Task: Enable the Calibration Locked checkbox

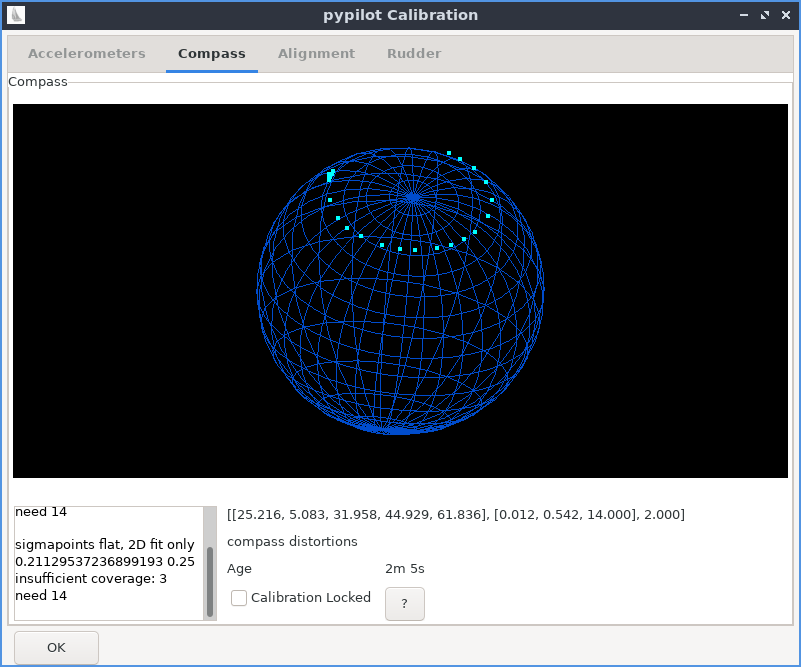Action: pyautogui.click(x=238, y=597)
